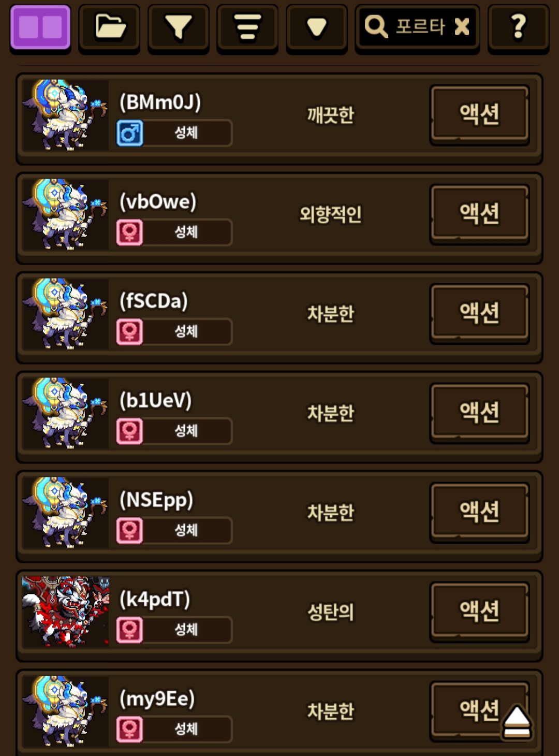Open 액션 for dragon BMm0J
559x756 pixels.
(x=479, y=114)
